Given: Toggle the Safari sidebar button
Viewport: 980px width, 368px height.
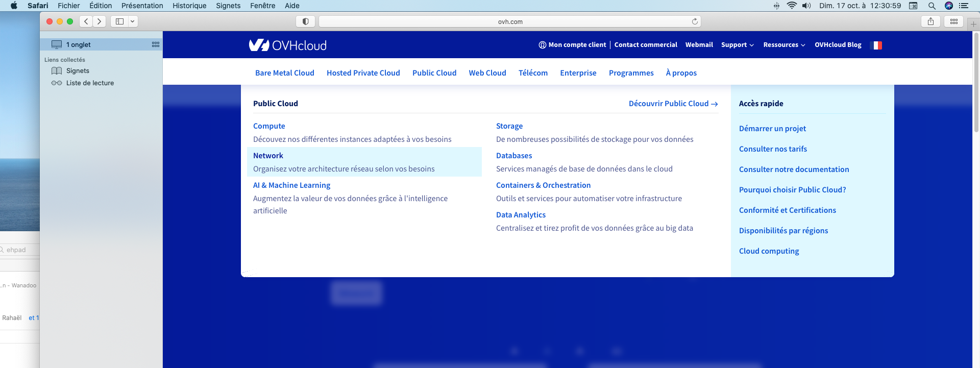Looking at the screenshot, I should [x=119, y=21].
